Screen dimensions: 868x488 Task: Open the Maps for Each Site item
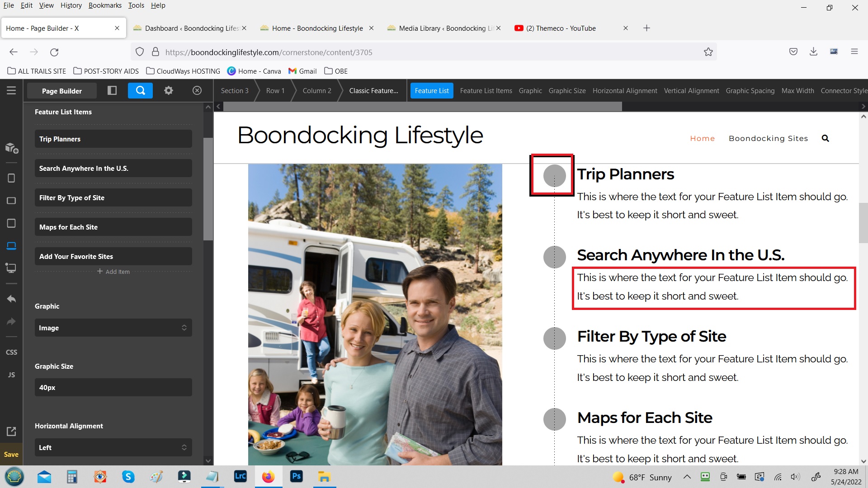point(113,227)
